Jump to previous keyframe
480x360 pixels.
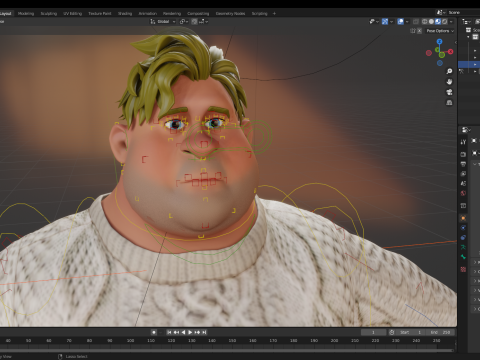pos(176,332)
